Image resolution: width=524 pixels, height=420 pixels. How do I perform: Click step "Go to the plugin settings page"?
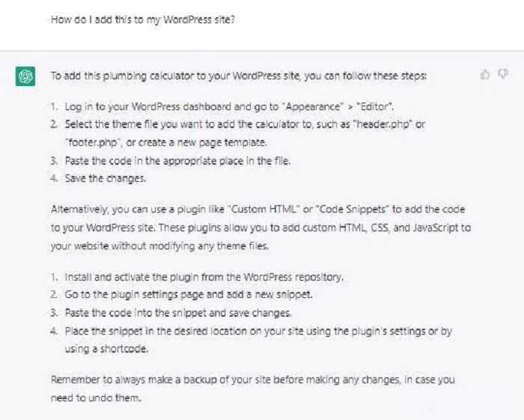tap(189, 295)
